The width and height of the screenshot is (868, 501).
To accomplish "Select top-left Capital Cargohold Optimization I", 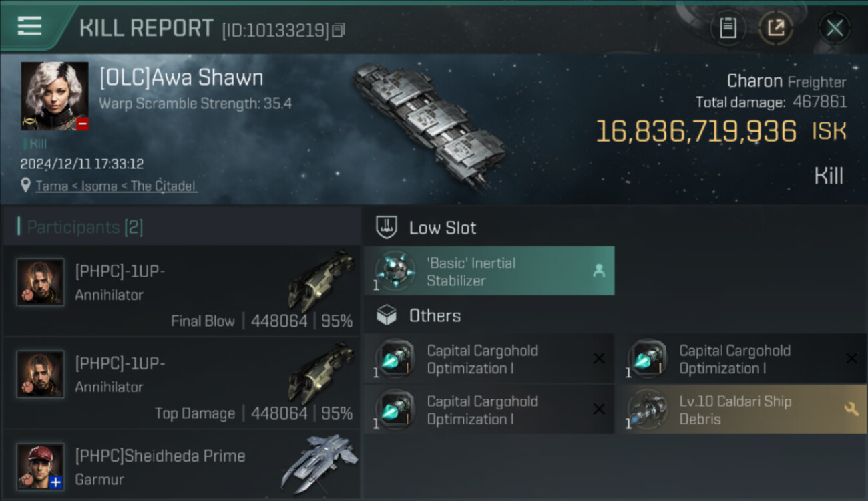I will click(x=489, y=359).
